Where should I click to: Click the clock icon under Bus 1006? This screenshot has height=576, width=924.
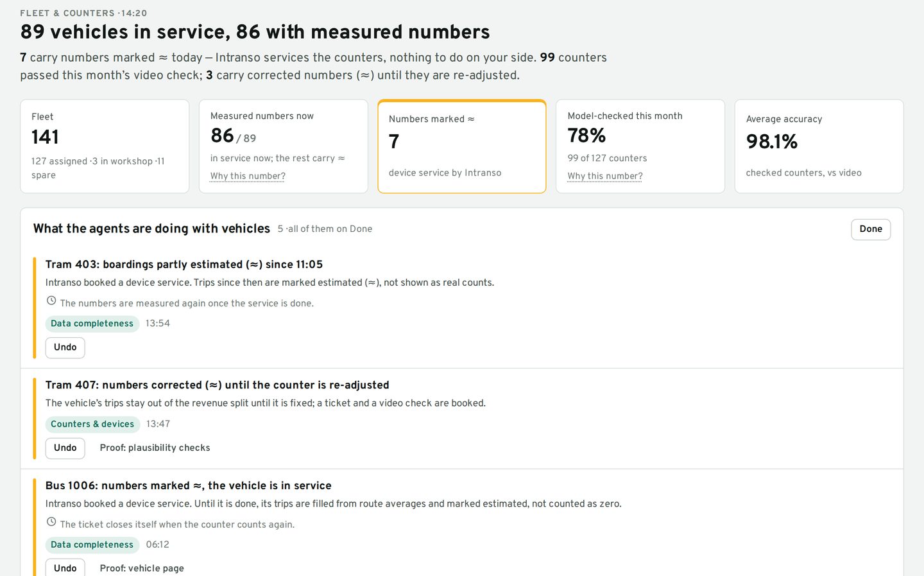point(51,522)
